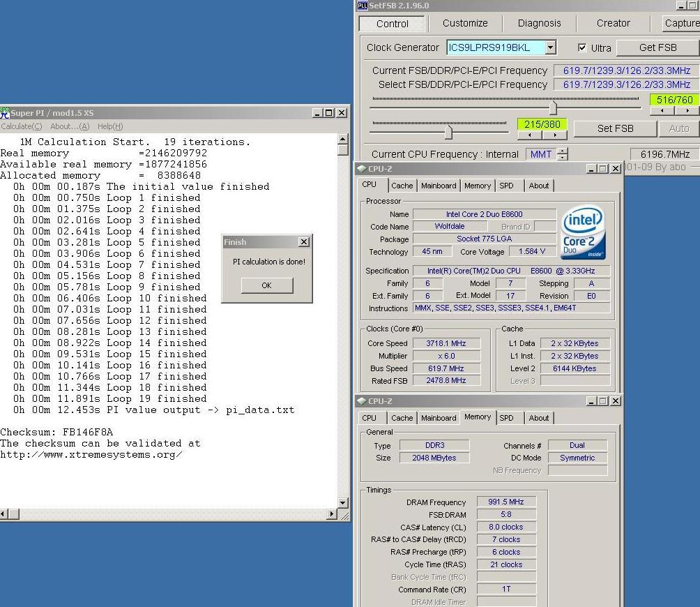This screenshot has height=607, width=700.
Task: Click the down arrow of Super PI's vertical scrollbar
Action: point(342,503)
